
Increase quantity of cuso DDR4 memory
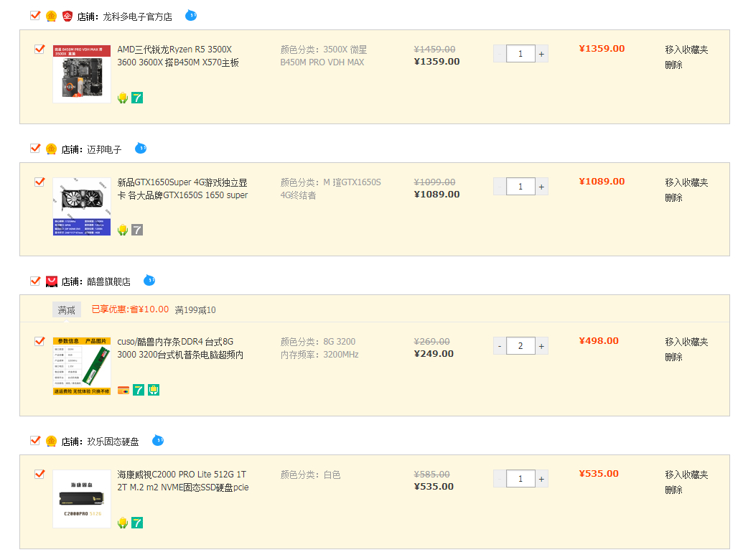(542, 346)
